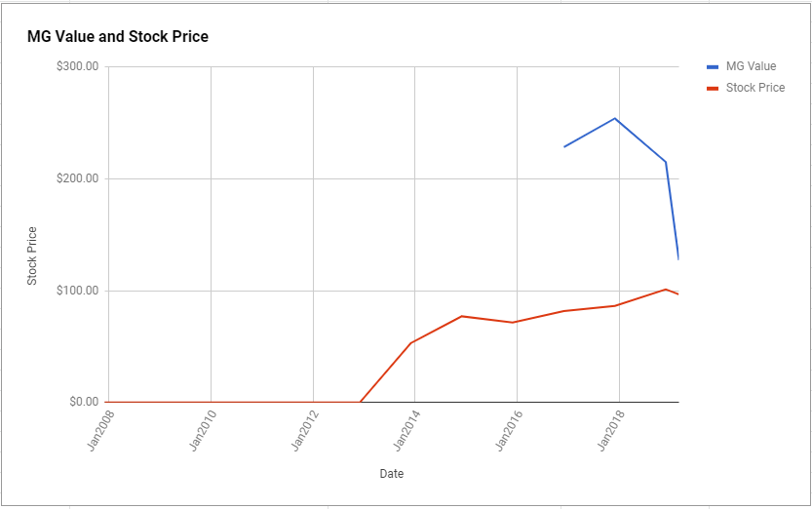Viewport: 812px width, 509px height.
Task: Select the vertical Stock Price axis title
Action: tap(32, 255)
